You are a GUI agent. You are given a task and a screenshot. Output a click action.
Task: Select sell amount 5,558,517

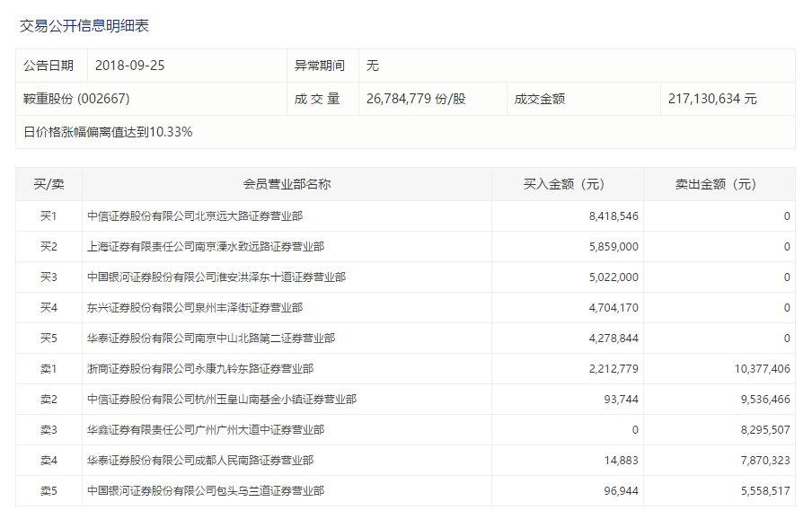(x=765, y=491)
